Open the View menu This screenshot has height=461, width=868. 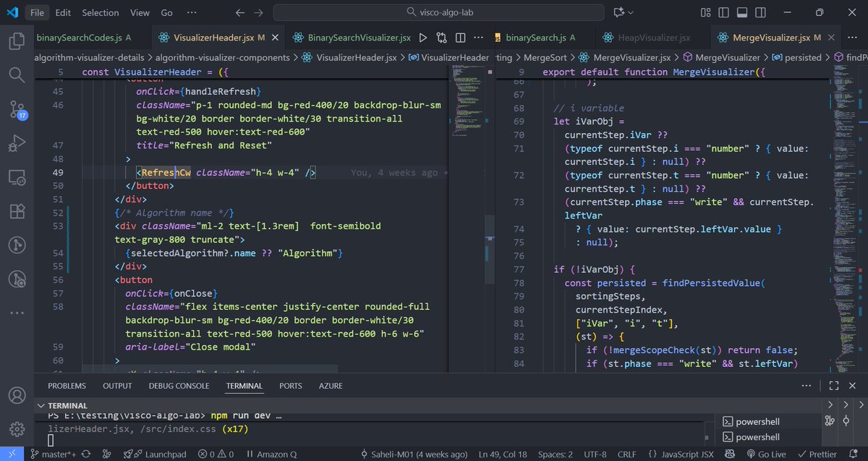(140, 12)
